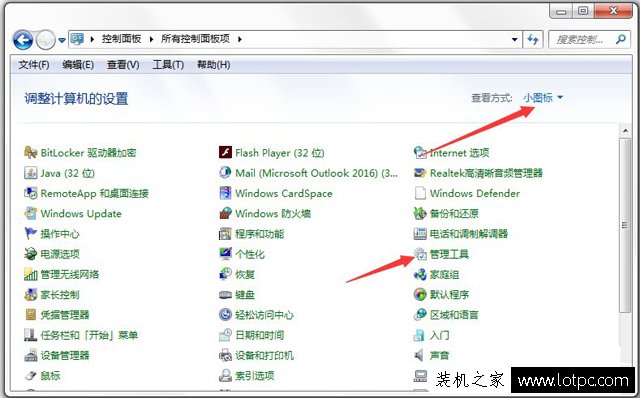The height and width of the screenshot is (398, 640).
Task: Open the 管理工具 link
Action: coord(449,254)
